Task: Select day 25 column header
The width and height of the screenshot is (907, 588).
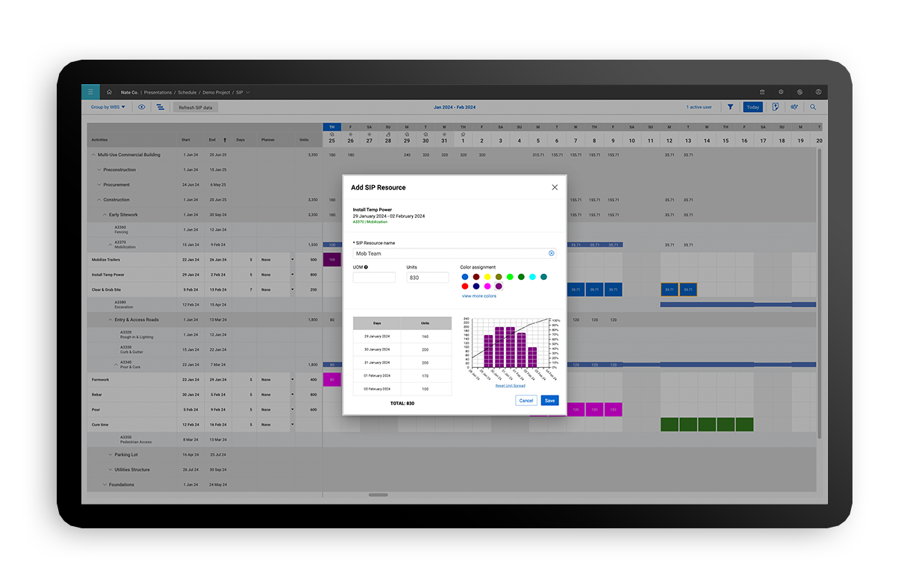Action: click(x=331, y=140)
